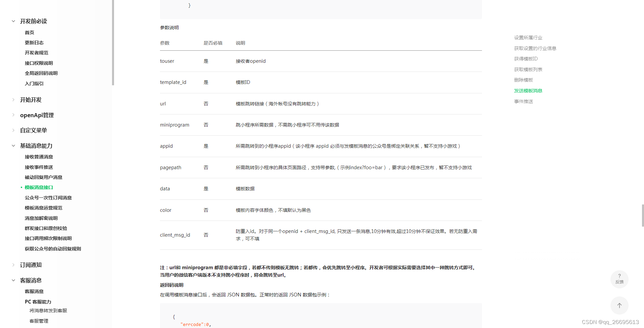644x328 pixels.
Task: Click the touser parameter cell
Action: tap(167, 61)
